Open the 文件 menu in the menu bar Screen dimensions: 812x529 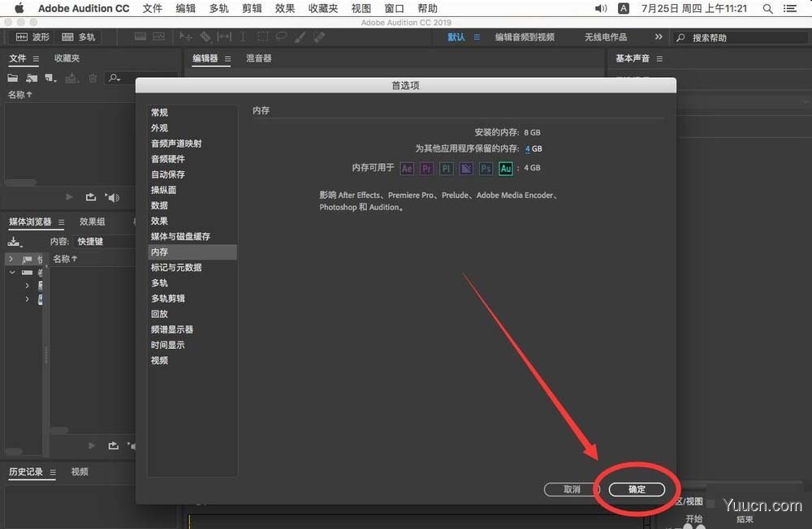click(x=152, y=8)
